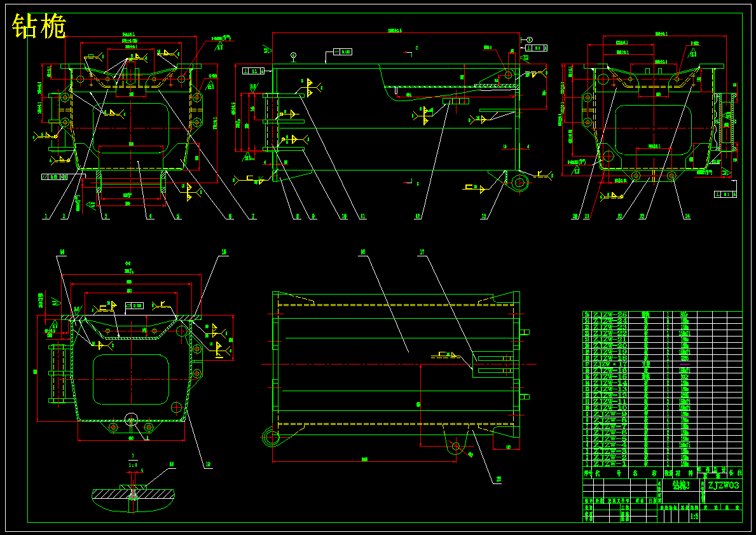The image size is (756, 535).
Task: Click the 1:1 scale label of detail view
Action: pyautogui.click(x=133, y=465)
